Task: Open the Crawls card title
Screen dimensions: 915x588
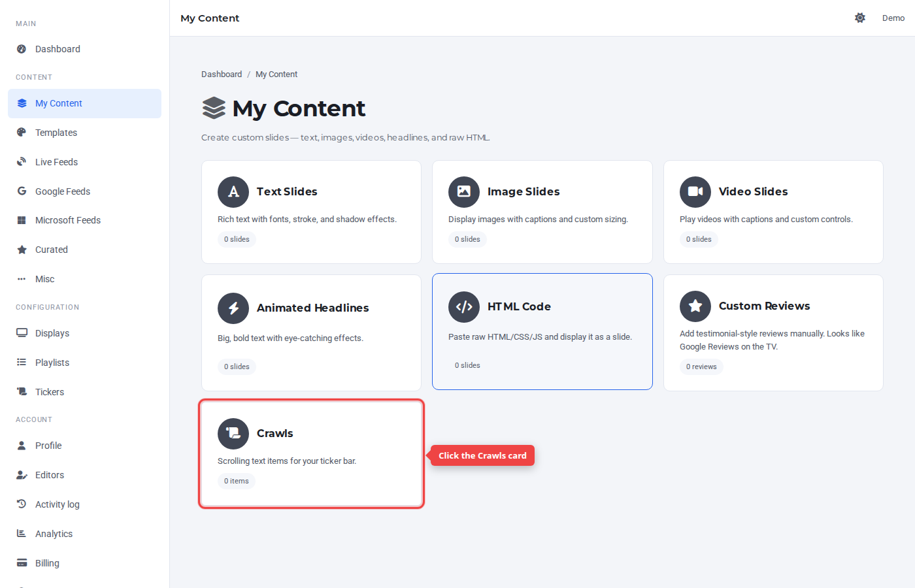Action: pos(274,433)
